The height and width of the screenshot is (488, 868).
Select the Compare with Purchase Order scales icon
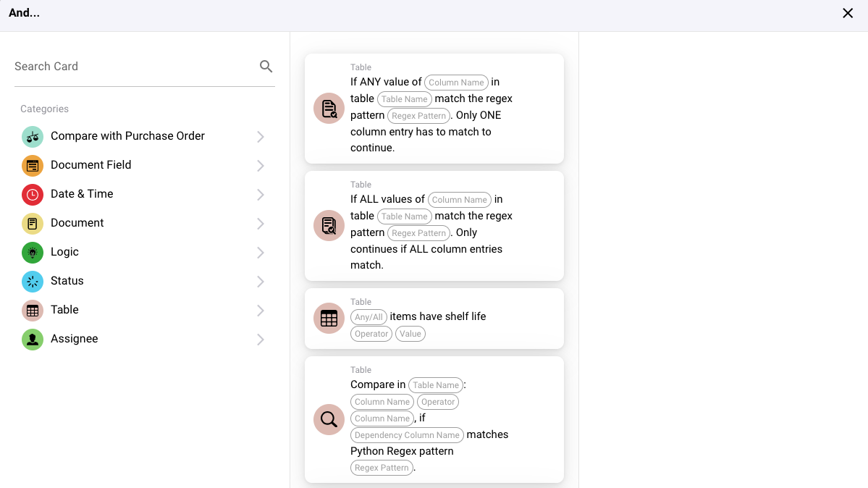point(33,137)
